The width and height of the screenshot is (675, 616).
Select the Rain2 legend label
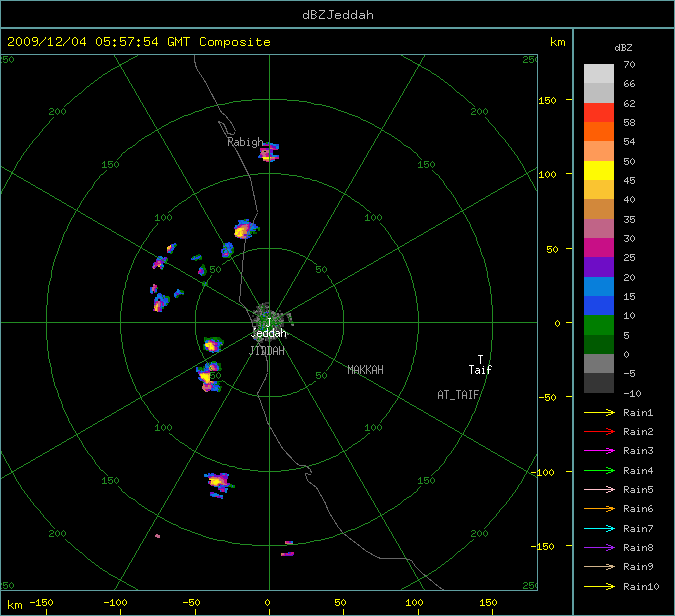(637, 432)
